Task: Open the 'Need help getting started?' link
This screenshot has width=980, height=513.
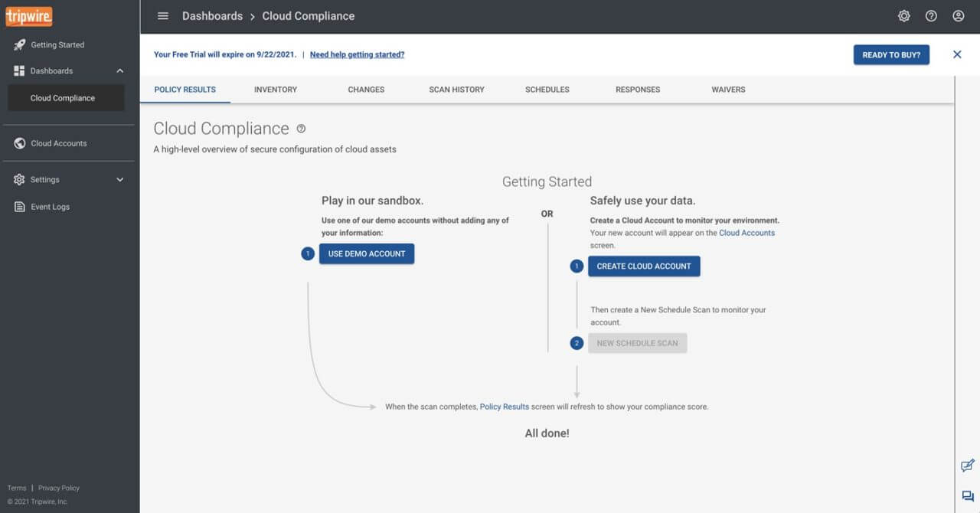Action: point(357,55)
